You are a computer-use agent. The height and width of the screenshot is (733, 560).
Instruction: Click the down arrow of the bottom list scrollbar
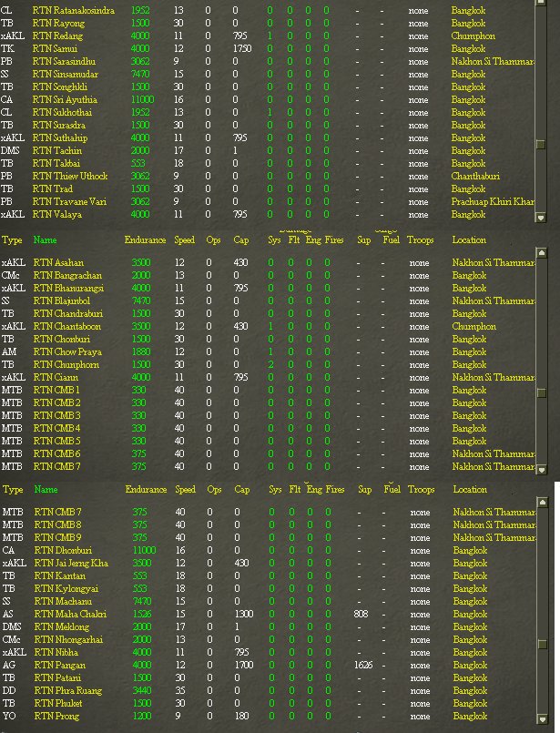click(542, 719)
